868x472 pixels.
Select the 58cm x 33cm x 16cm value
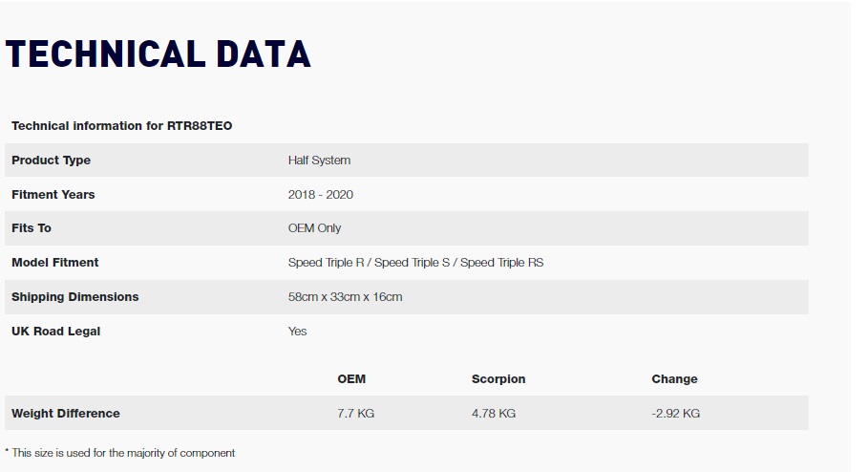coord(345,297)
